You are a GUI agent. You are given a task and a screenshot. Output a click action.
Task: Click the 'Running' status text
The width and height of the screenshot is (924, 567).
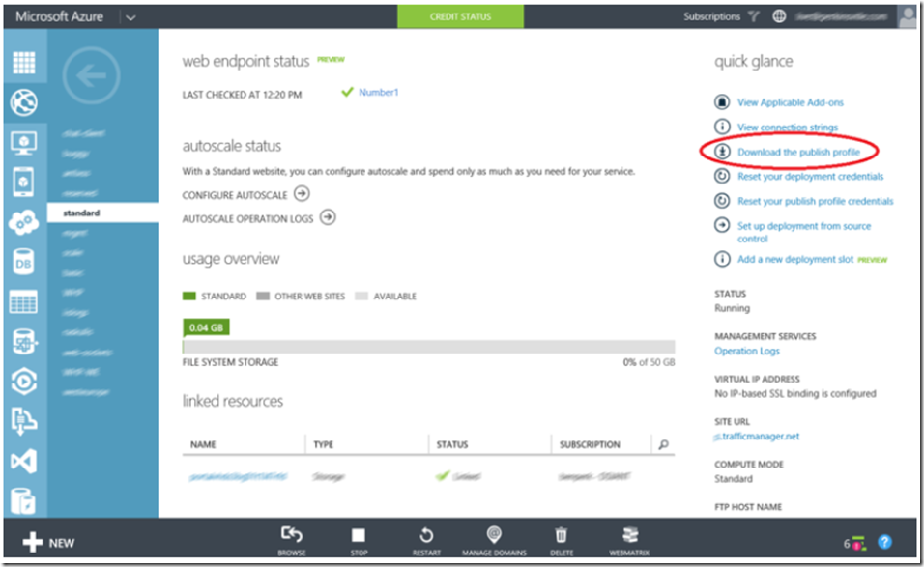click(x=732, y=308)
